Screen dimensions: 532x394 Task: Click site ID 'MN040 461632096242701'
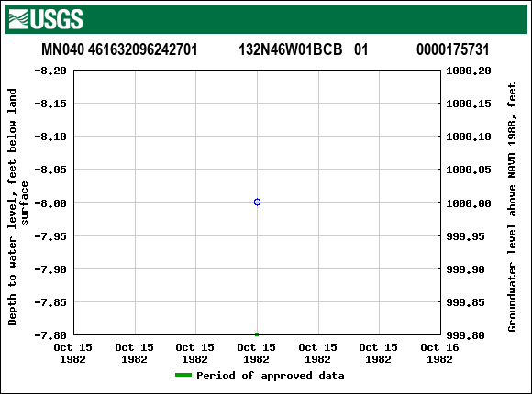119,49
